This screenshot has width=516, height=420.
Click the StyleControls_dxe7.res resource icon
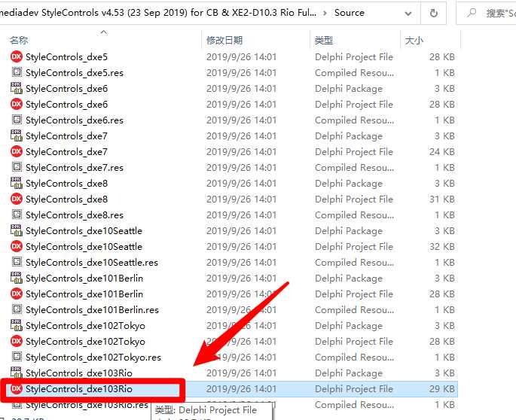click(17, 167)
